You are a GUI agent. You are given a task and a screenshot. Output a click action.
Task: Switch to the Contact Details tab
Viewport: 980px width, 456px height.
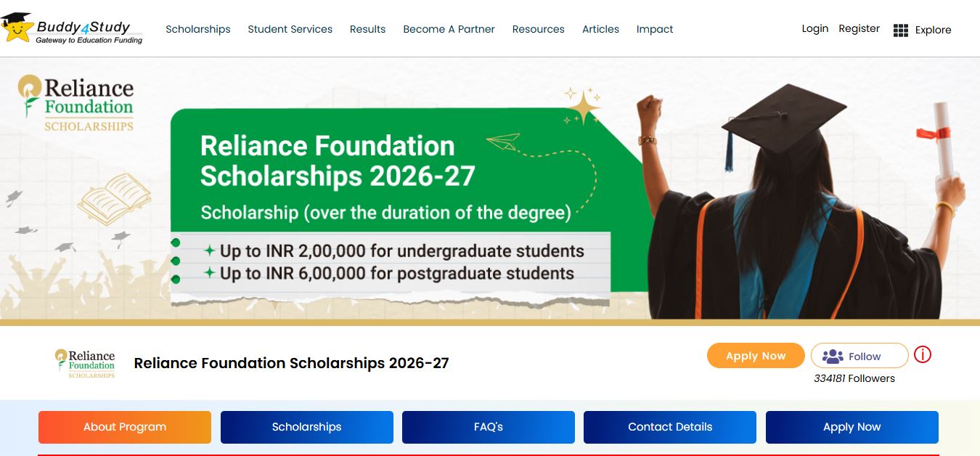pos(670,427)
